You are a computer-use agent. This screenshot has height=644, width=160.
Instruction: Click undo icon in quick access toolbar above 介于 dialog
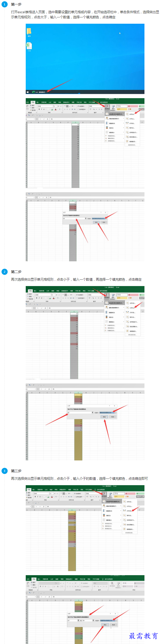[x=30, y=593]
